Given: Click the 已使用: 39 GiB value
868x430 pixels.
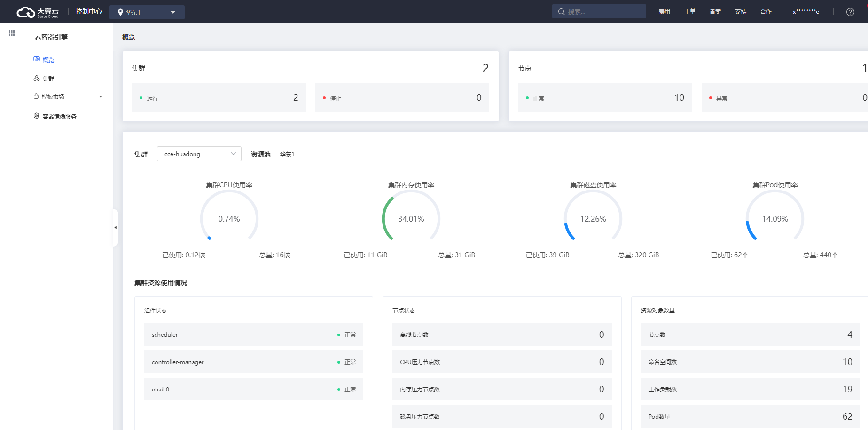Looking at the screenshot, I should [x=547, y=255].
